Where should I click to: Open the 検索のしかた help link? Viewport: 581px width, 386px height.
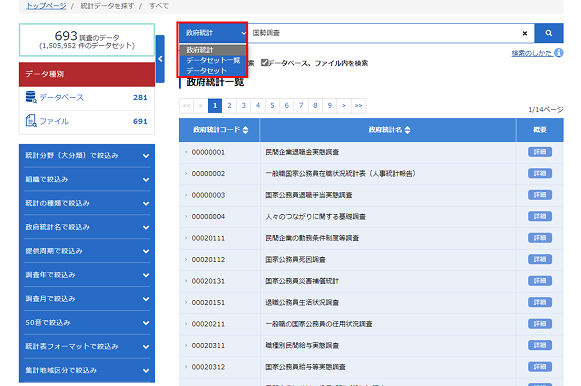coord(532,53)
